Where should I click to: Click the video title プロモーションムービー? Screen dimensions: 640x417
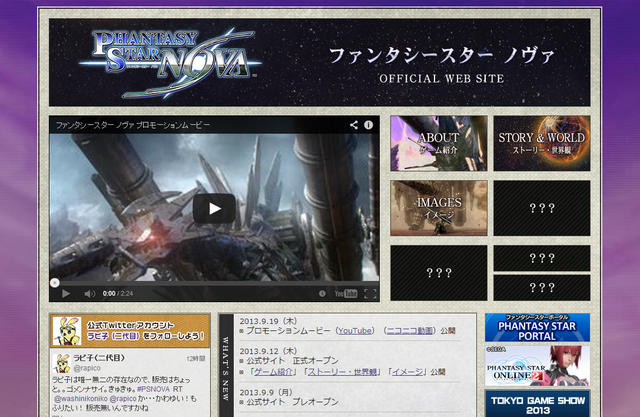(x=133, y=125)
